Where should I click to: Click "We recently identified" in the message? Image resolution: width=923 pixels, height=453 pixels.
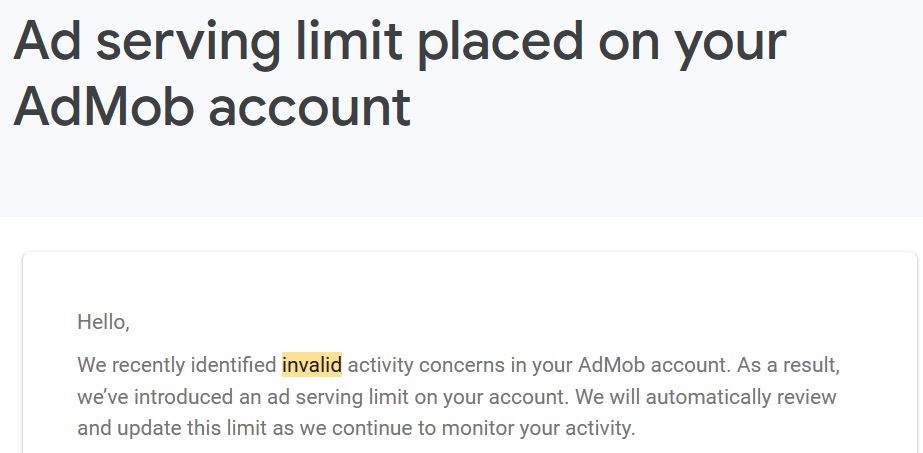click(x=176, y=364)
